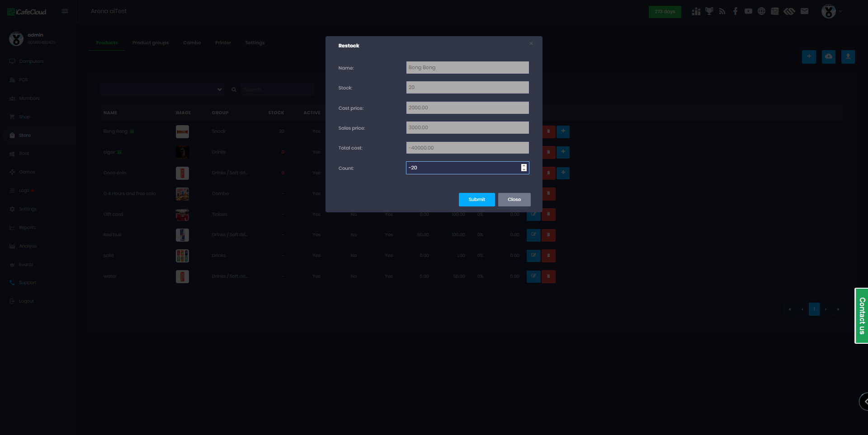The width and height of the screenshot is (868, 435).
Task: Select Members from the sidebar
Action: pyautogui.click(x=28, y=98)
